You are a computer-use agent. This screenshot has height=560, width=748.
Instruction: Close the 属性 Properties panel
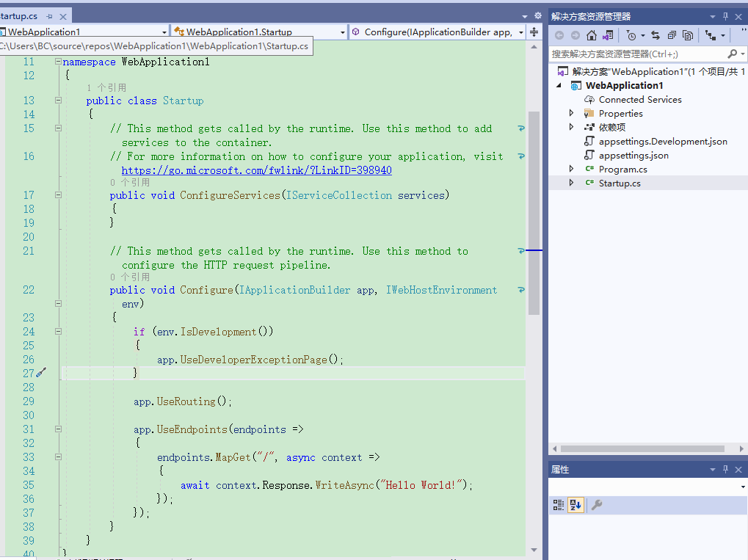point(738,470)
